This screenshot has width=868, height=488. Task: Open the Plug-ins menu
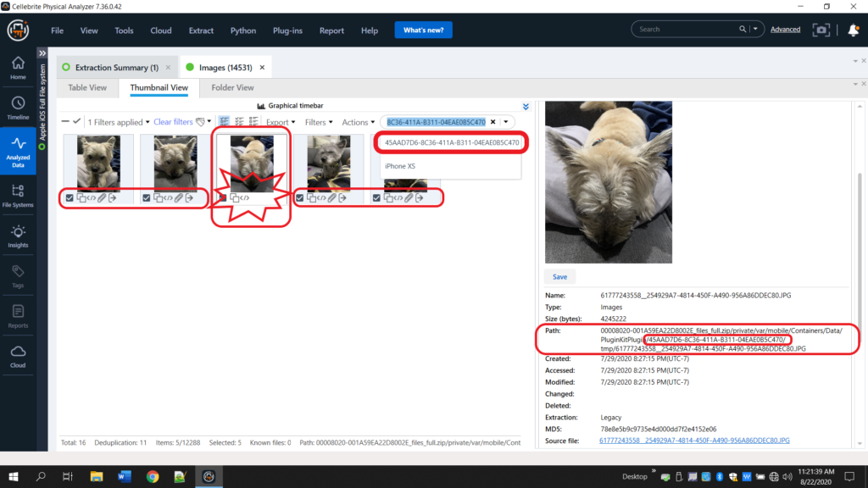(287, 30)
